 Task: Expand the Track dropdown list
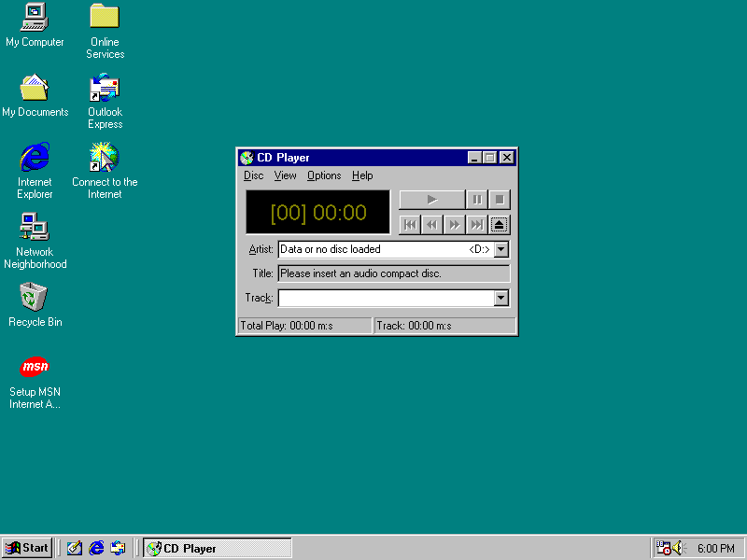pyautogui.click(x=501, y=298)
